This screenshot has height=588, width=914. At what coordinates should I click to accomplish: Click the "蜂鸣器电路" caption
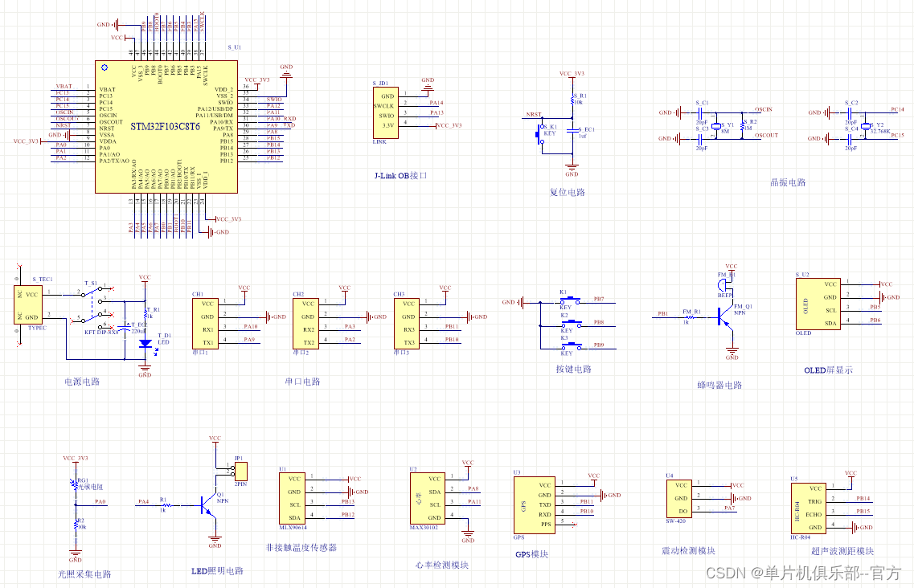pyautogui.click(x=720, y=386)
